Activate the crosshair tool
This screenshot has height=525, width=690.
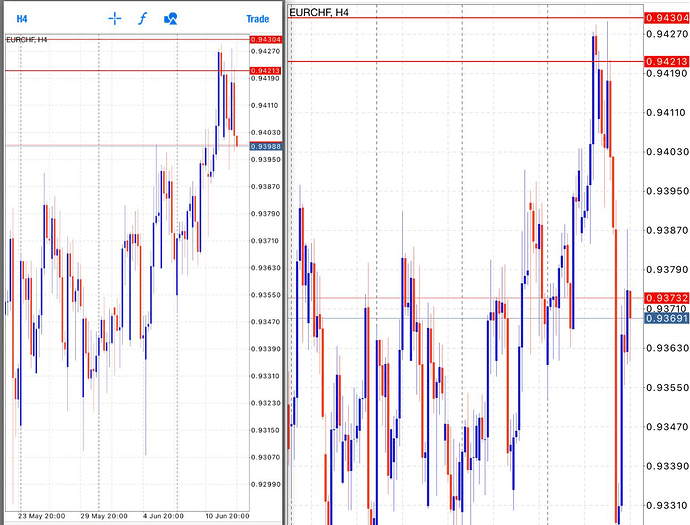(x=114, y=18)
